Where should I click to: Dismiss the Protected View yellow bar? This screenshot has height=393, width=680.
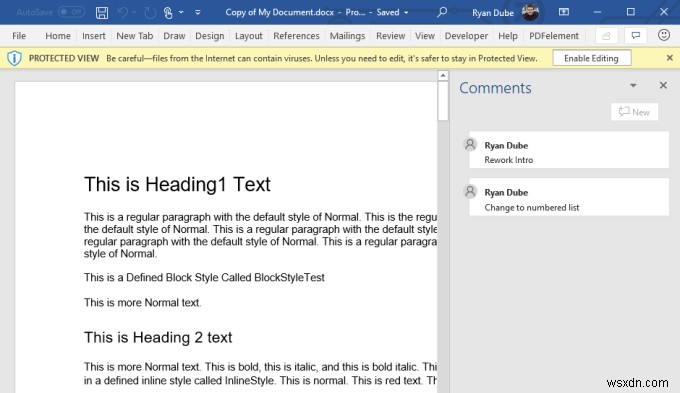[x=670, y=58]
